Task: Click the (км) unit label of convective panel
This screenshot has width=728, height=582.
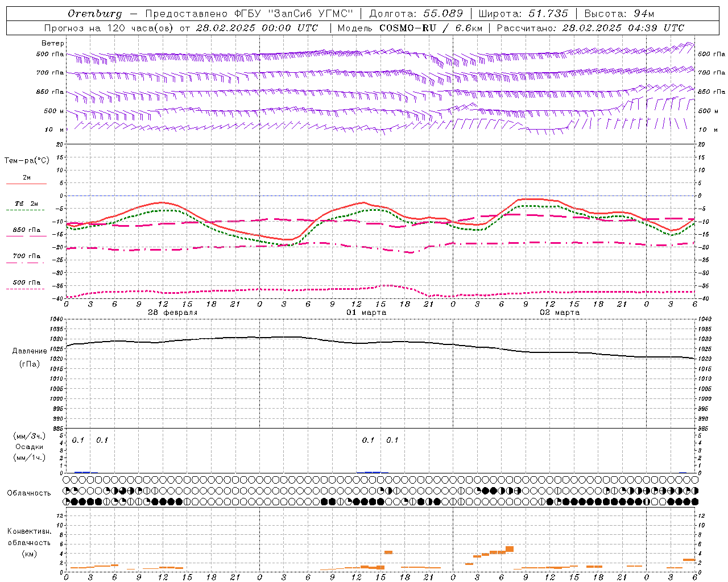Action: [29, 554]
